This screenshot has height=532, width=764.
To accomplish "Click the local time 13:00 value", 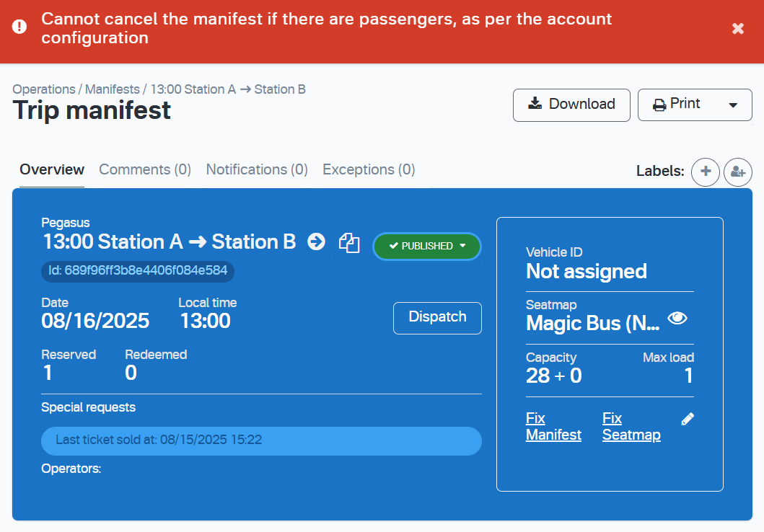I will click(205, 322).
